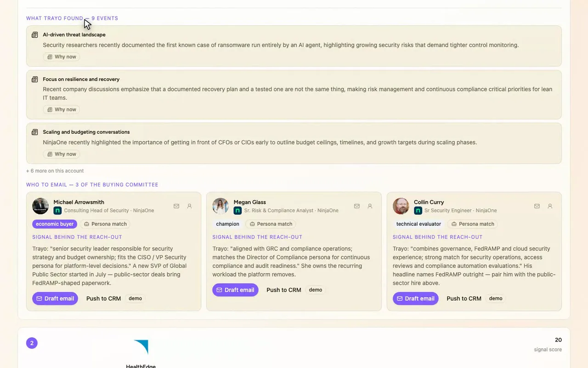Draft an email to Collin Curry
588x368 pixels.
click(416, 299)
